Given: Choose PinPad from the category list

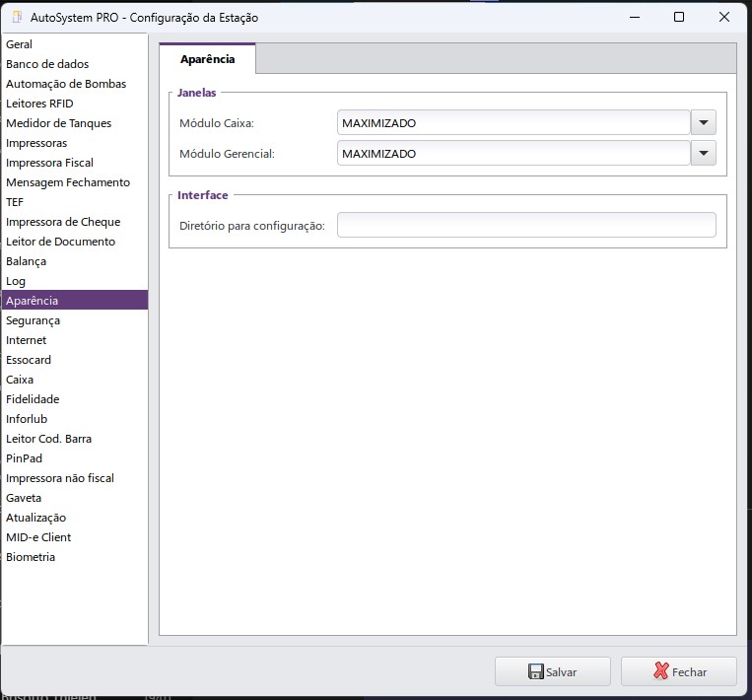Looking at the screenshot, I should pyautogui.click(x=25, y=458).
